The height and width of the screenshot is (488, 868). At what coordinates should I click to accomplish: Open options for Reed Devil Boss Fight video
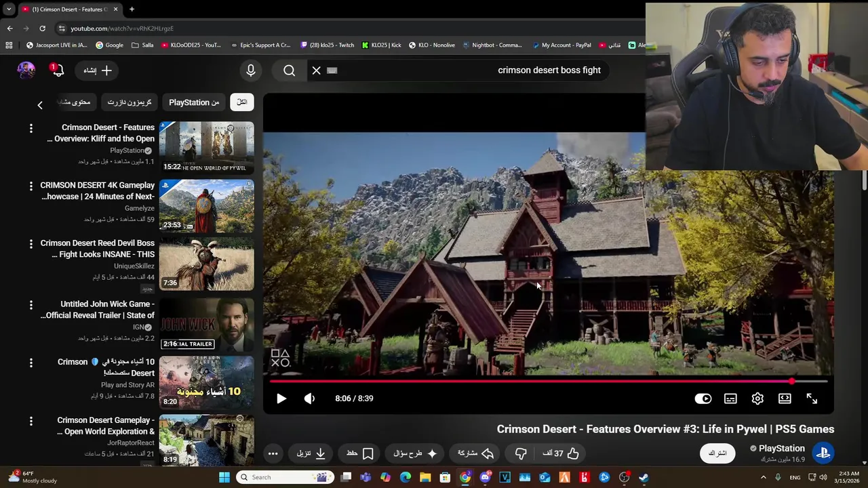click(x=31, y=243)
